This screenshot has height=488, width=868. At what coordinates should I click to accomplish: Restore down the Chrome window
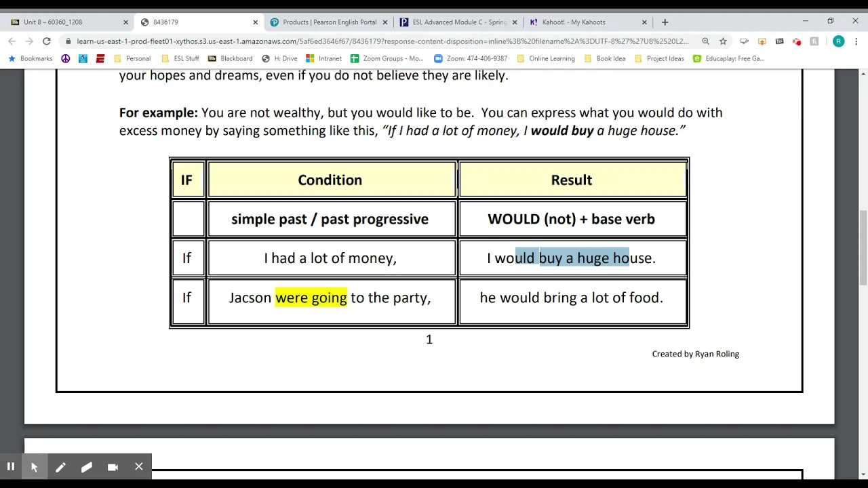830,21
